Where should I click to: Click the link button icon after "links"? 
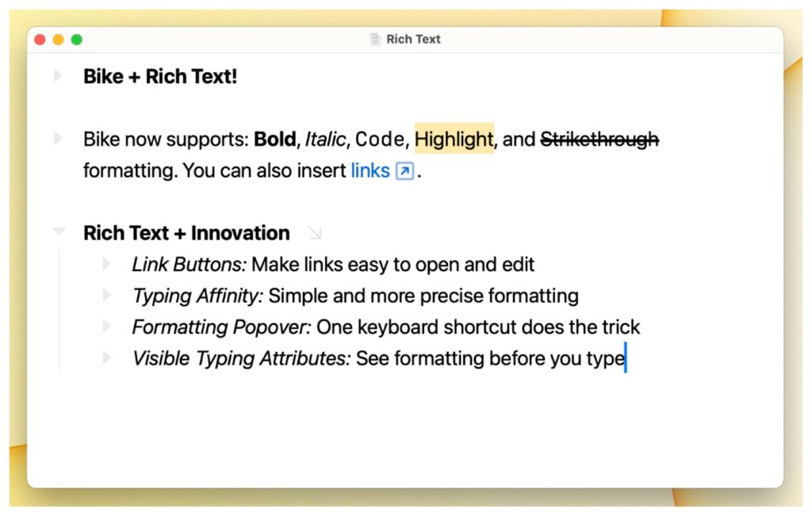click(404, 171)
